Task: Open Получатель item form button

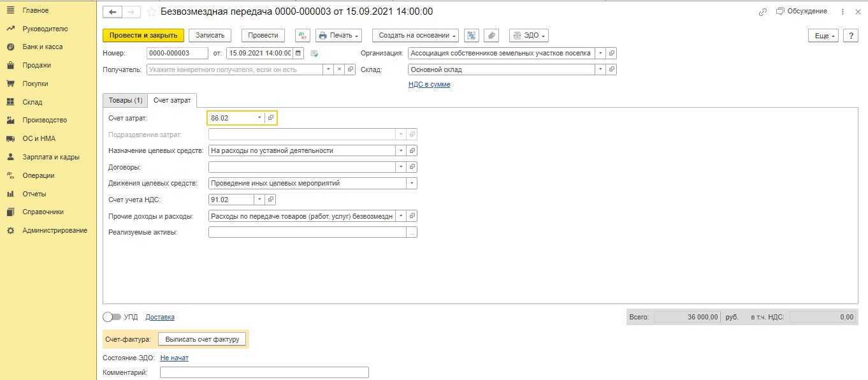Action: [x=350, y=69]
